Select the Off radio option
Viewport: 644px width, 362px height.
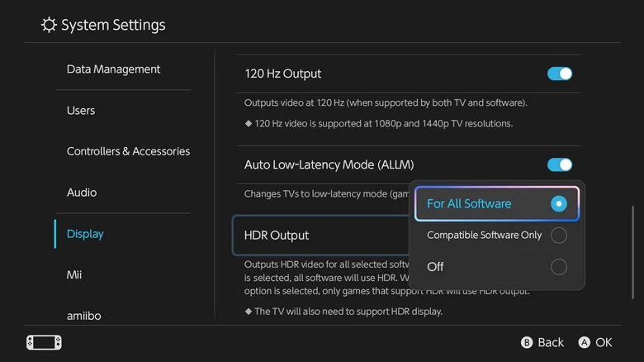[559, 267]
